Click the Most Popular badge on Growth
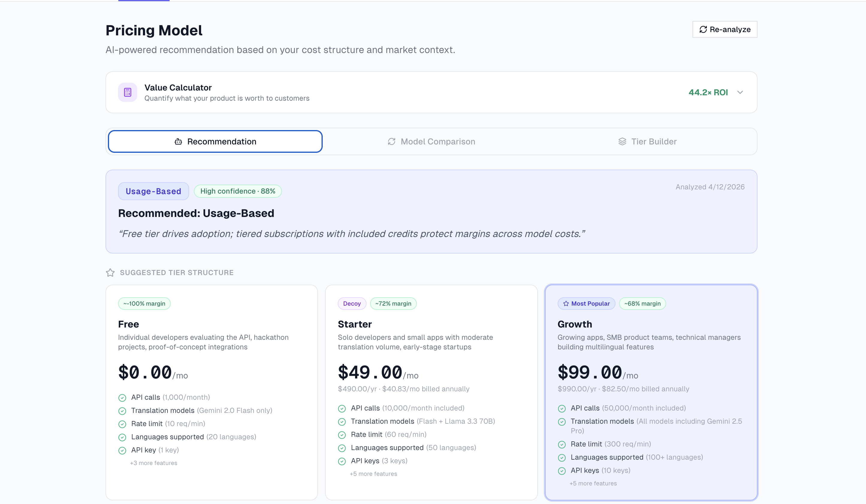This screenshot has height=504, width=866. pyautogui.click(x=586, y=303)
